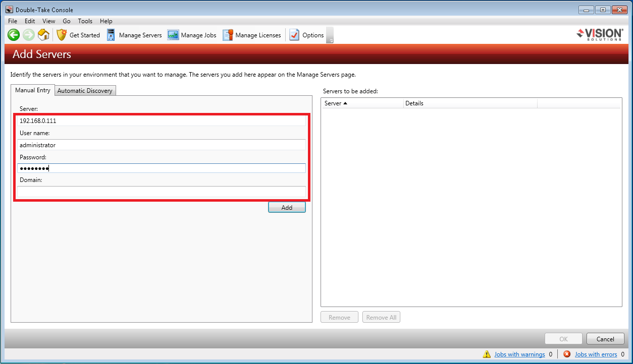This screenshot has height=364, width=633.
Task: Switch to the Automatic Discovery tab
Action: pyautogui.click(x=85, y=91)
